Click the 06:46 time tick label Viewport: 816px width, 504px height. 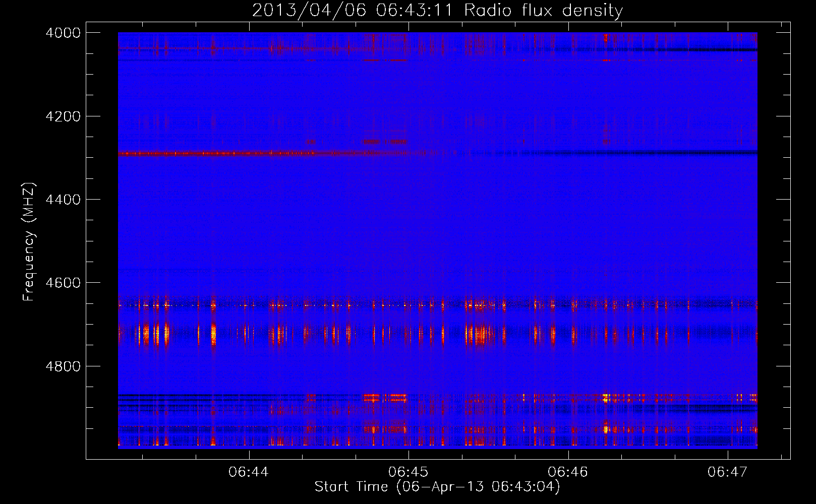pyautogui.click(x=568, y=472)
